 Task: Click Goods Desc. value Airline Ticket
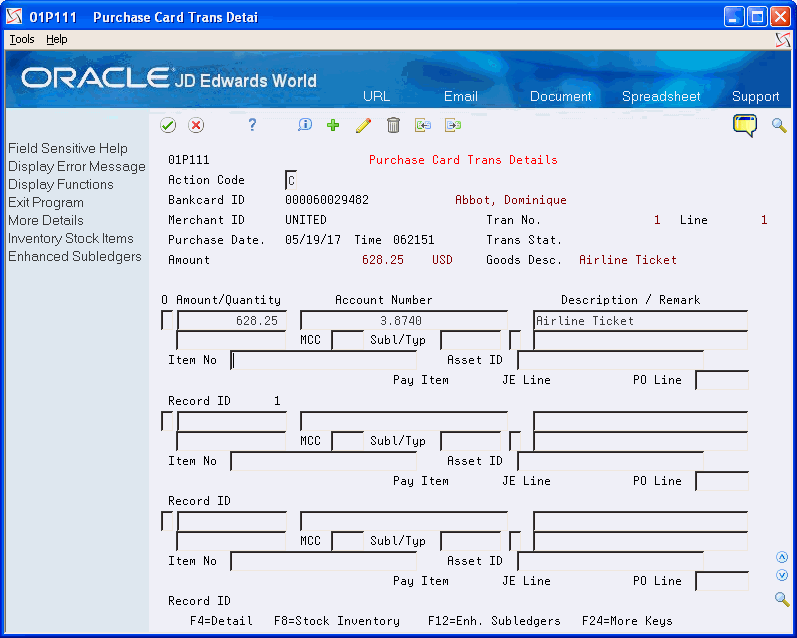coord(628,260)
